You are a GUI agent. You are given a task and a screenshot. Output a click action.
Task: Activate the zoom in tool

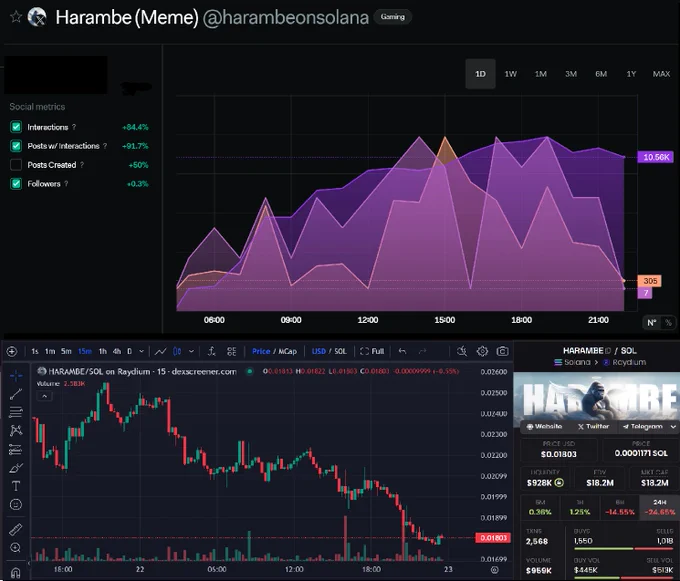pos(16,548)
